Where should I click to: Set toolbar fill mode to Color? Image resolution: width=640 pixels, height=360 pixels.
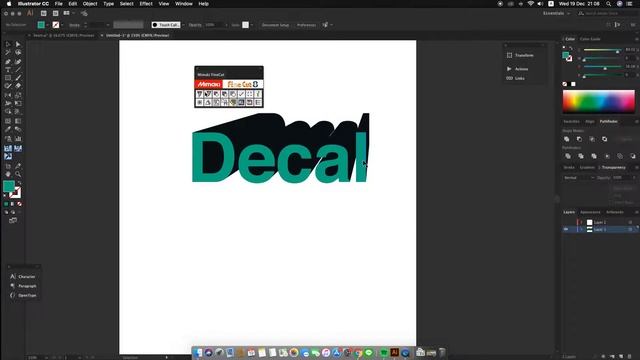click(6, 204)
